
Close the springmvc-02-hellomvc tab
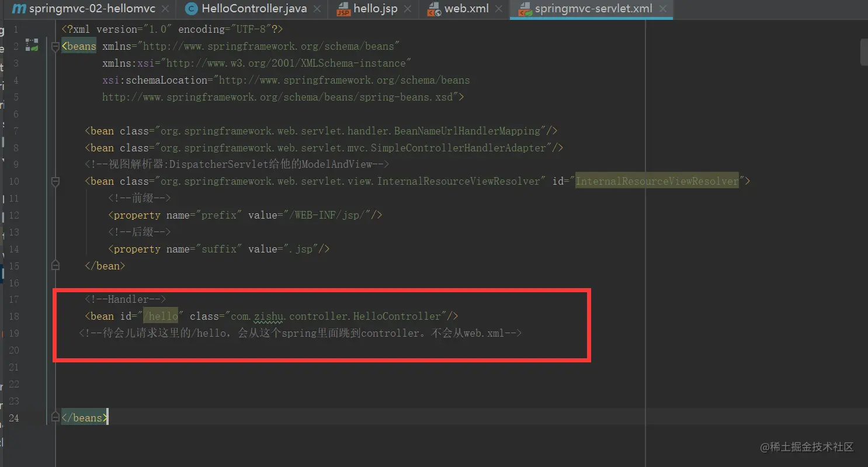(165, 9)
